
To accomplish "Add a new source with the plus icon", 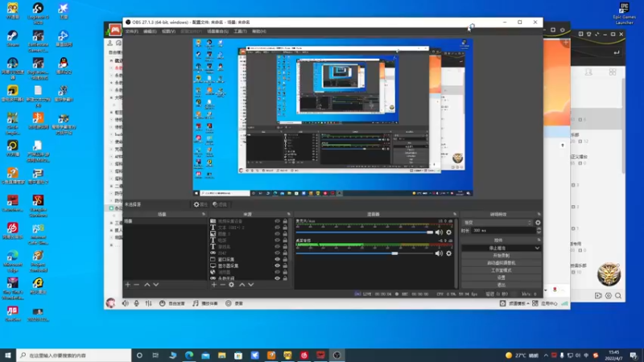I will coord(213,285).
